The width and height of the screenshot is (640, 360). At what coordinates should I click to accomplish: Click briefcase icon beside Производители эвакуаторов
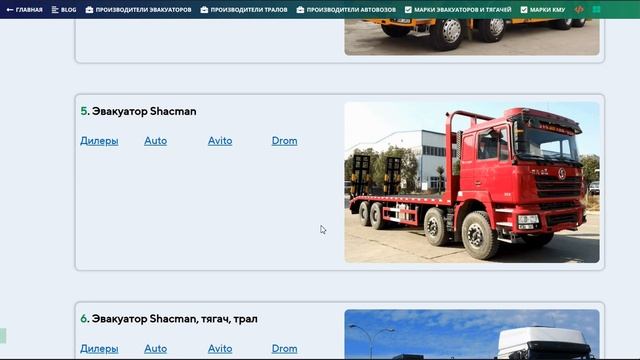89,9
